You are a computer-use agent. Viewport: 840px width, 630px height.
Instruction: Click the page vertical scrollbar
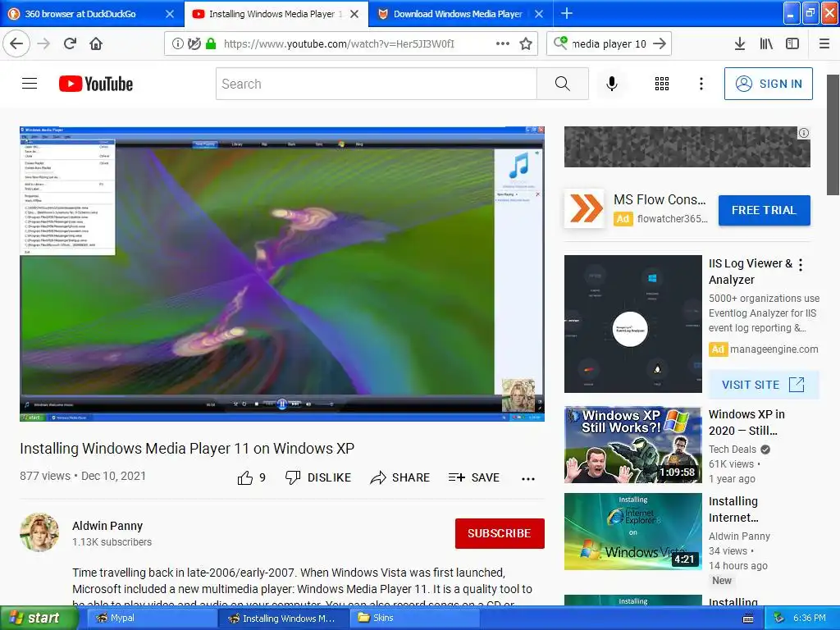pyautogui.click(x=833, y=135)
